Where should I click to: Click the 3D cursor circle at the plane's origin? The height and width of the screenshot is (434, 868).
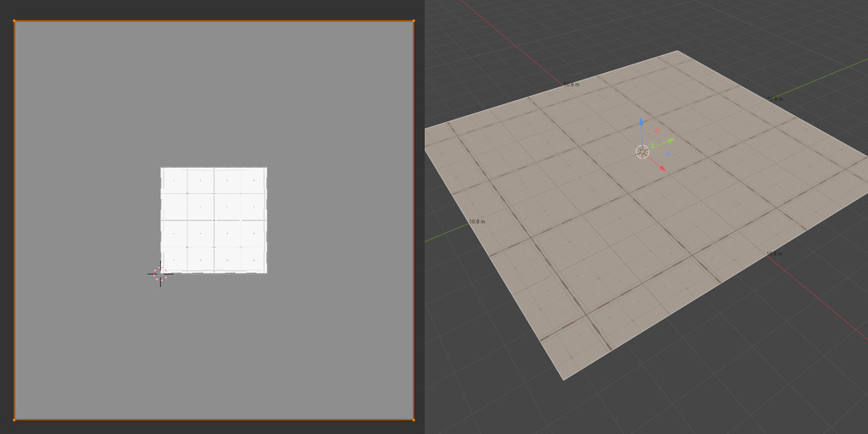(x=643, y=152)
